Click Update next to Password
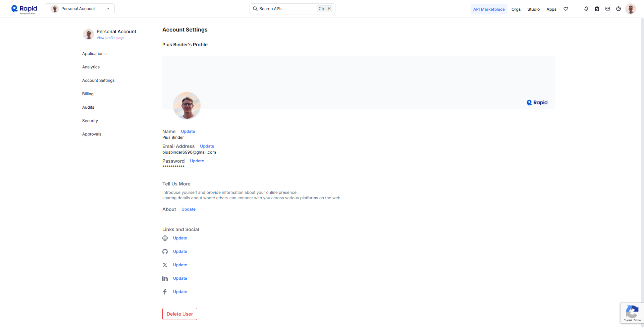644x328 pixels. click(x=197, y=161)
